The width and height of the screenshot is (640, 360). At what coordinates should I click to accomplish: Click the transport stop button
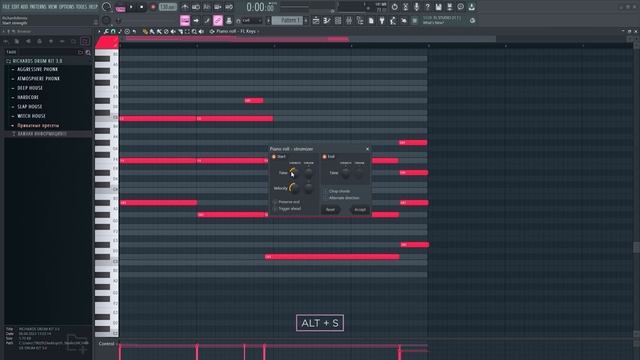click(x=142, y=7)
